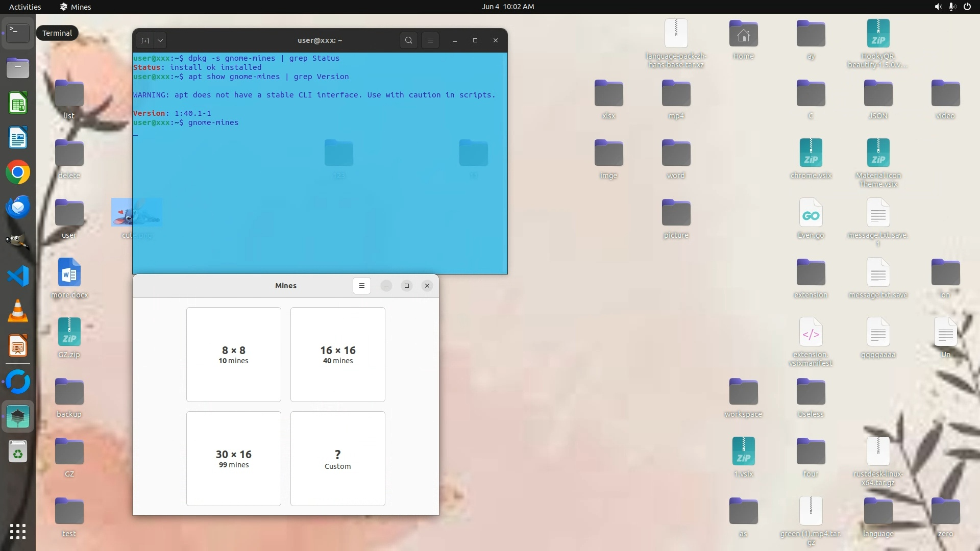This screenshot has height=551, width=980.
Task: Add a new terminal tab
Action: coord(145,40)
